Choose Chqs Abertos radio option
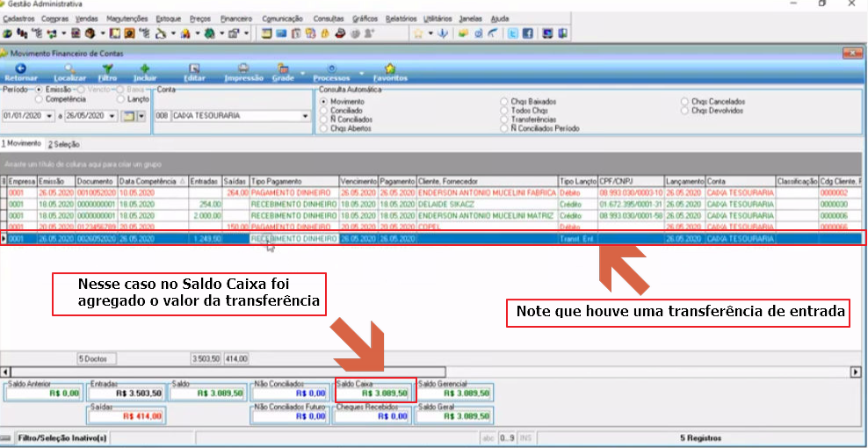The width and height of the screenshot is (868, 448). point(324,128)
